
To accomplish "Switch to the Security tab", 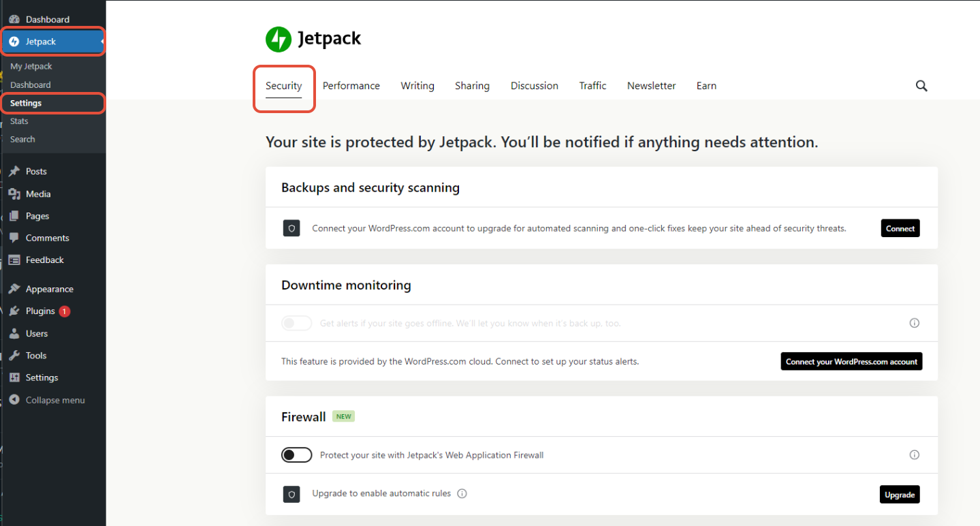I will (284, 86).
